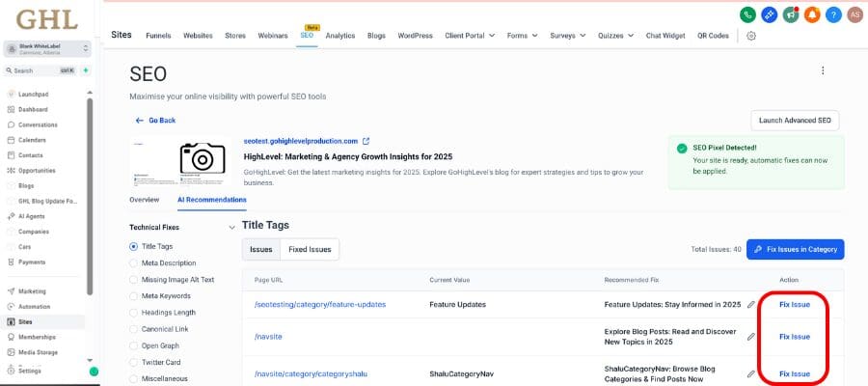Click Fix Issue for feature-updates row

click(x=795, y=305)
